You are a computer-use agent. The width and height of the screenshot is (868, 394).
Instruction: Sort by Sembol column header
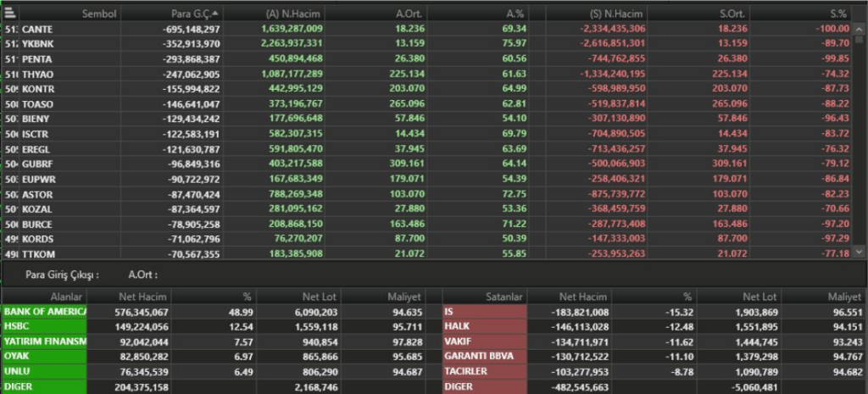coord(99,14)
